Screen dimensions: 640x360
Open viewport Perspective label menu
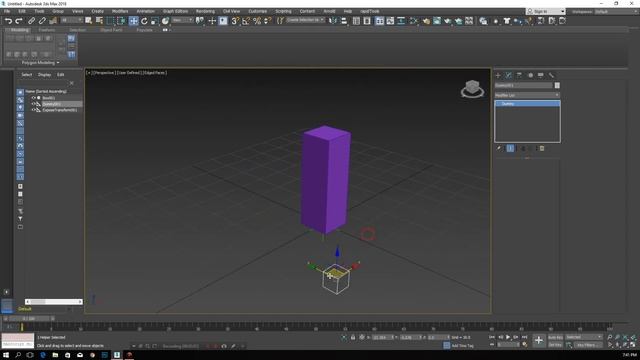(104, 73)
